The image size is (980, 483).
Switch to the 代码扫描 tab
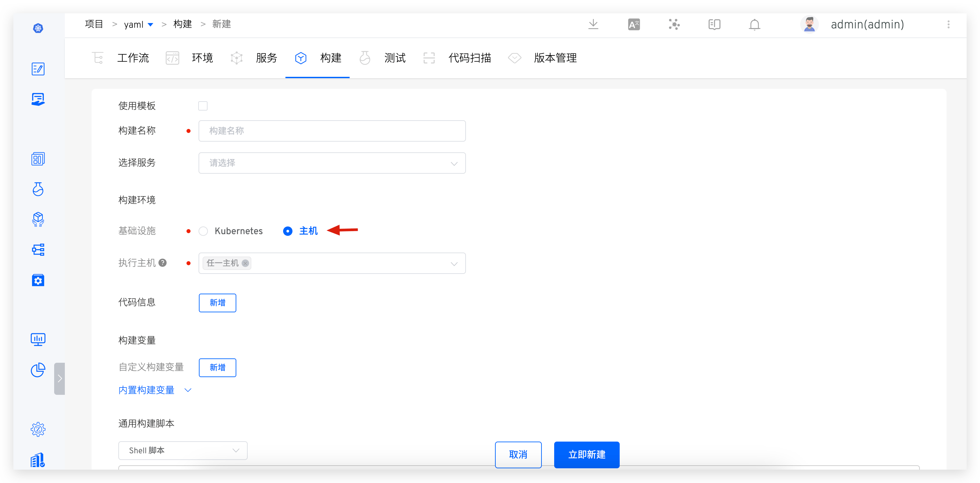(x=470, y=58)
